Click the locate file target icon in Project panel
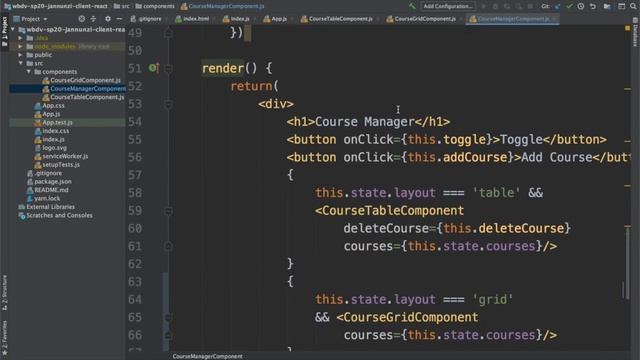Viewport: 640px width, 360px height. tap(82, 19)
